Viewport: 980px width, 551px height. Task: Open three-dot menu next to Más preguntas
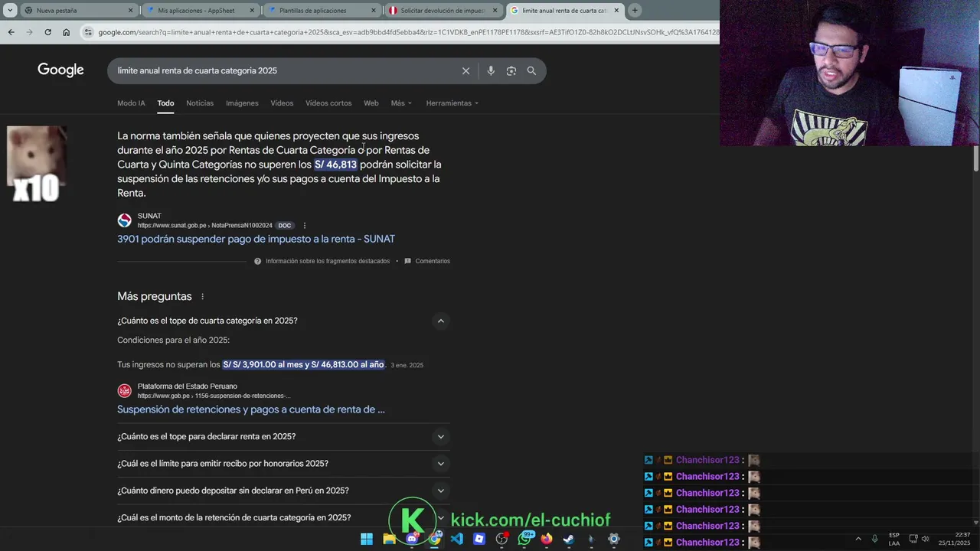tap(202, 297)
